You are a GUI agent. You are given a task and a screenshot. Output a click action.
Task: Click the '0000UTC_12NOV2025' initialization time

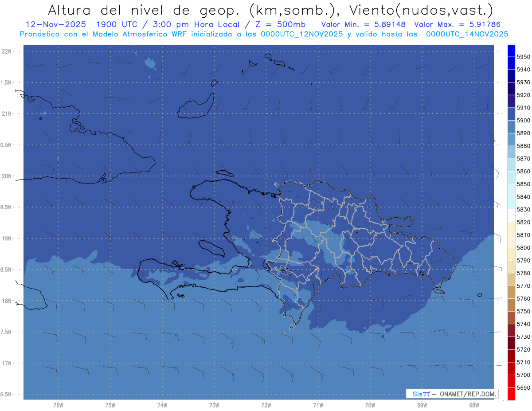301,34
